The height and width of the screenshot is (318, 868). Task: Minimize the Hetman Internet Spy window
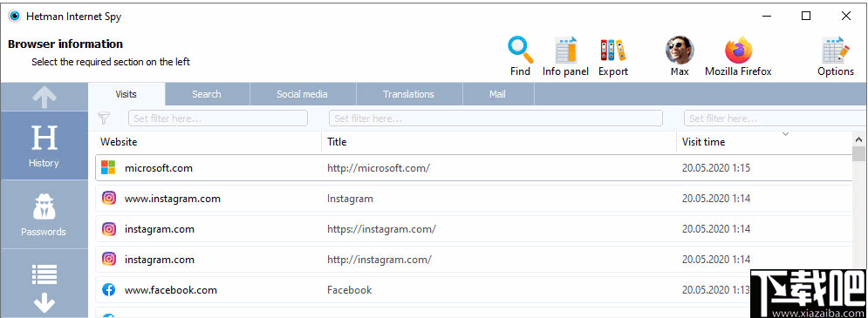pyautogui.click(x=766, y=16)
